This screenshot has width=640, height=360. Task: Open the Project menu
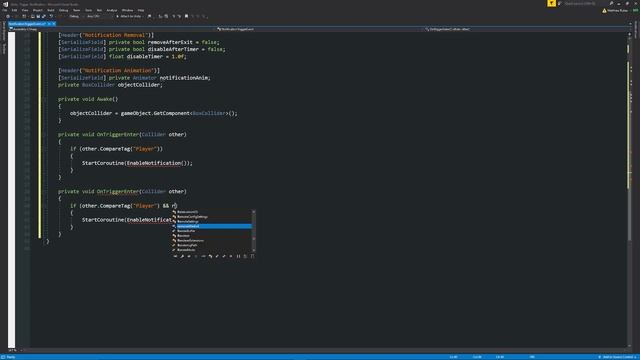pos(38,10)
